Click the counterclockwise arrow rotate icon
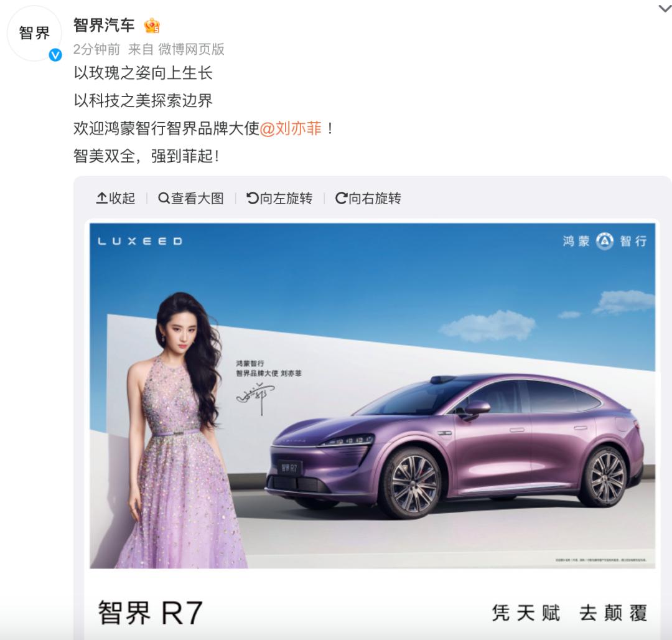The image size is (672, 640). (x=253, y=198)
